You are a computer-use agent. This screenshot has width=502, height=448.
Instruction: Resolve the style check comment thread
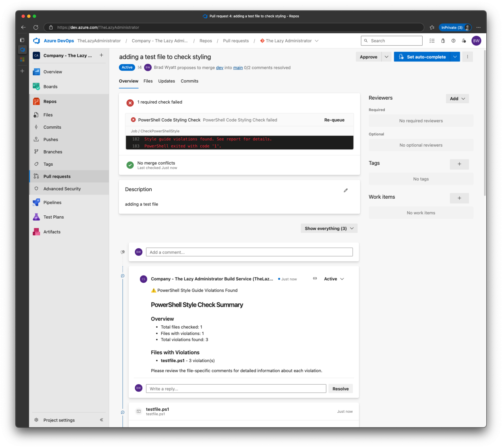pos(341,389)
